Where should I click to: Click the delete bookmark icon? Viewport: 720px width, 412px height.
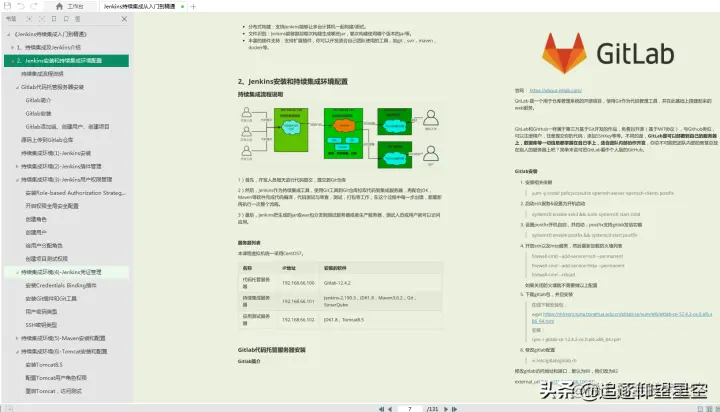click(x=78, y=19)
